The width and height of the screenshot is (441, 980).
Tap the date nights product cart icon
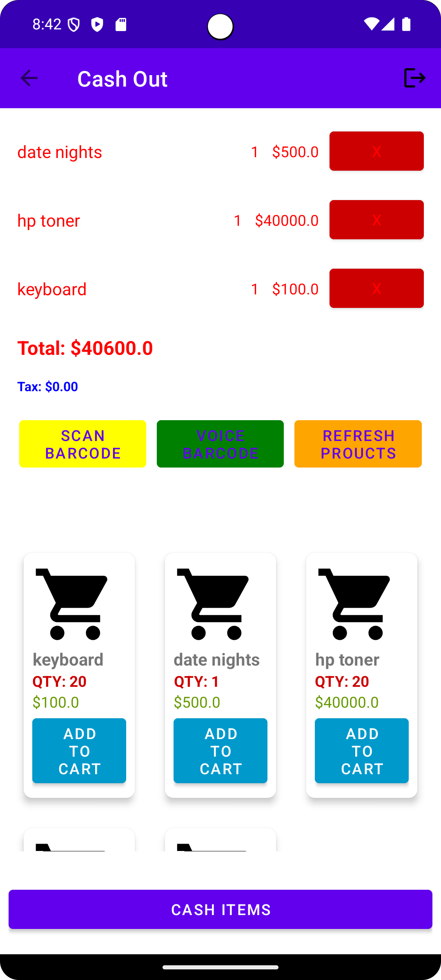[x=213, y=604]
